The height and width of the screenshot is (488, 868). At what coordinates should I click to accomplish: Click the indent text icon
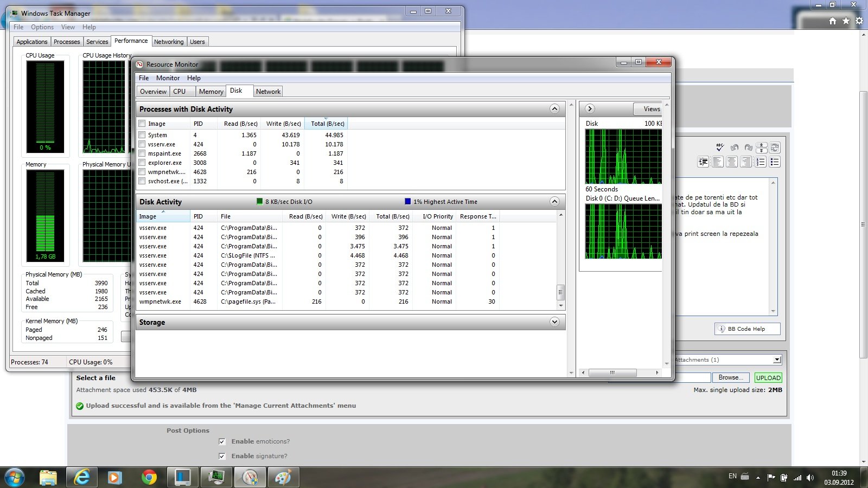click(703, 162)
